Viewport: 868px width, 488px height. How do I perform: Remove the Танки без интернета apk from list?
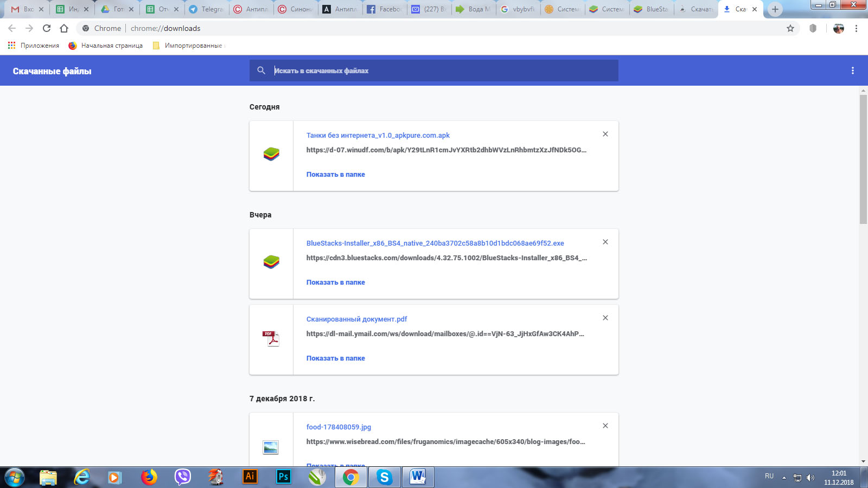pyautogui.click(x=605, y=134)
